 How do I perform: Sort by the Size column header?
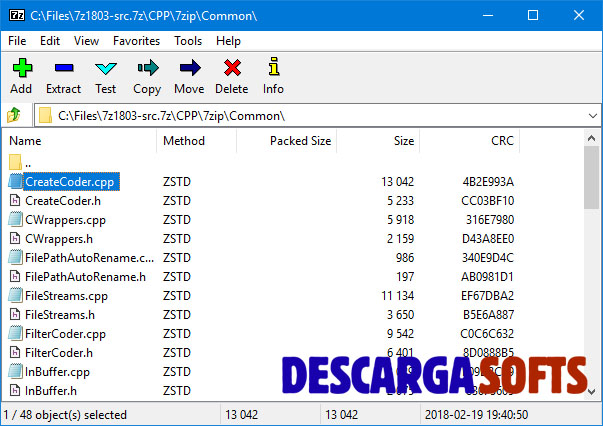coord(378,141)
